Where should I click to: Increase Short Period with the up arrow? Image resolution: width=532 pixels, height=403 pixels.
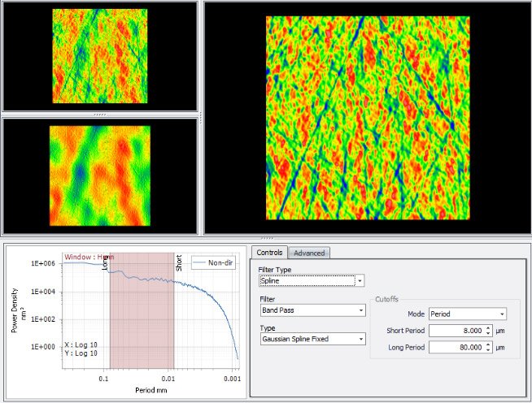[486, 327]
